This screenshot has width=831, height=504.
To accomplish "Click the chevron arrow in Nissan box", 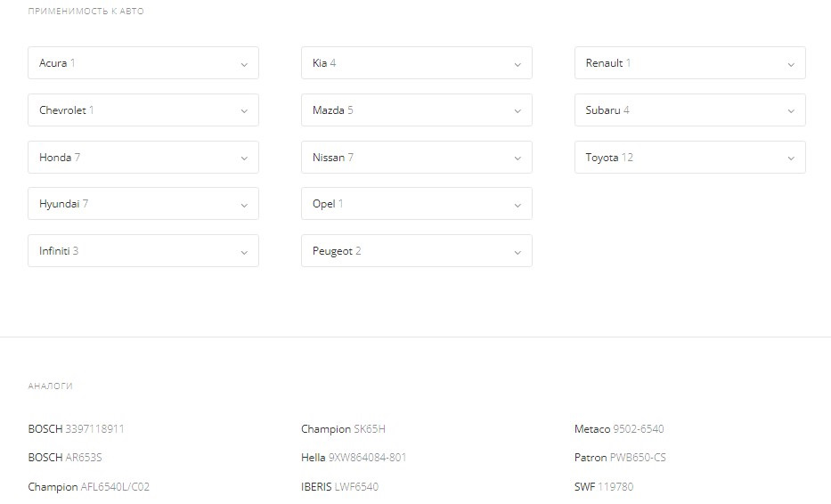I will (517, 159).
